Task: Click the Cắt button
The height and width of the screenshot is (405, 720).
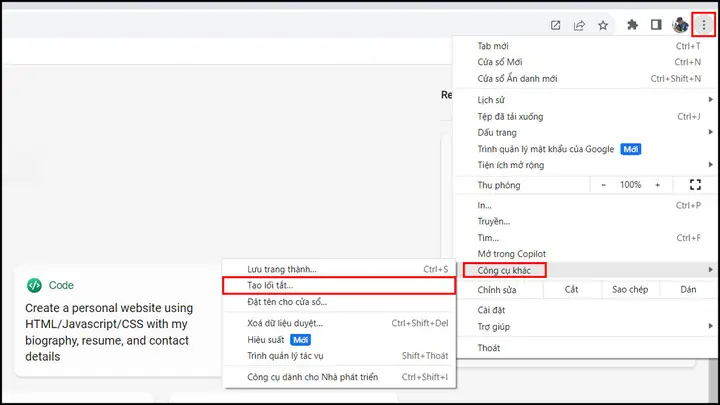Action: [x=572, y=289]
